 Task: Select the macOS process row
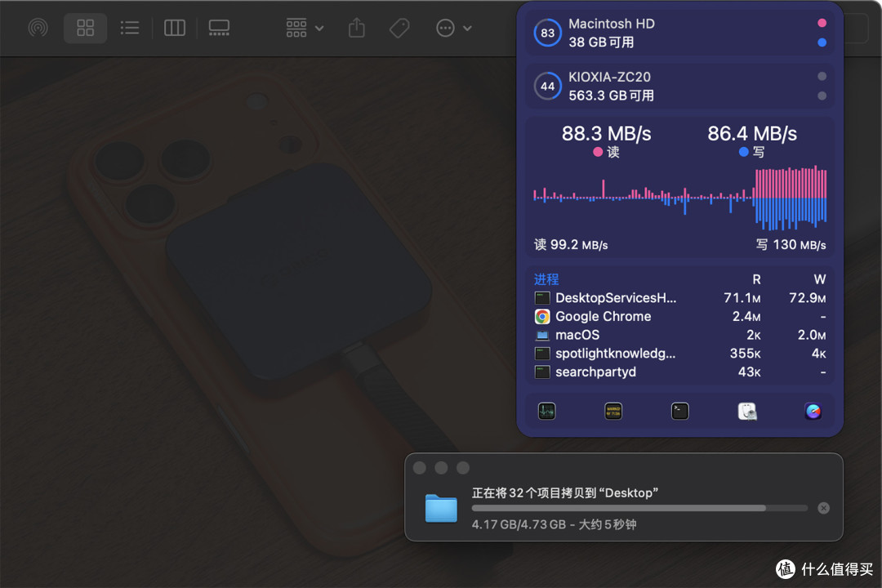click(679, 335)
